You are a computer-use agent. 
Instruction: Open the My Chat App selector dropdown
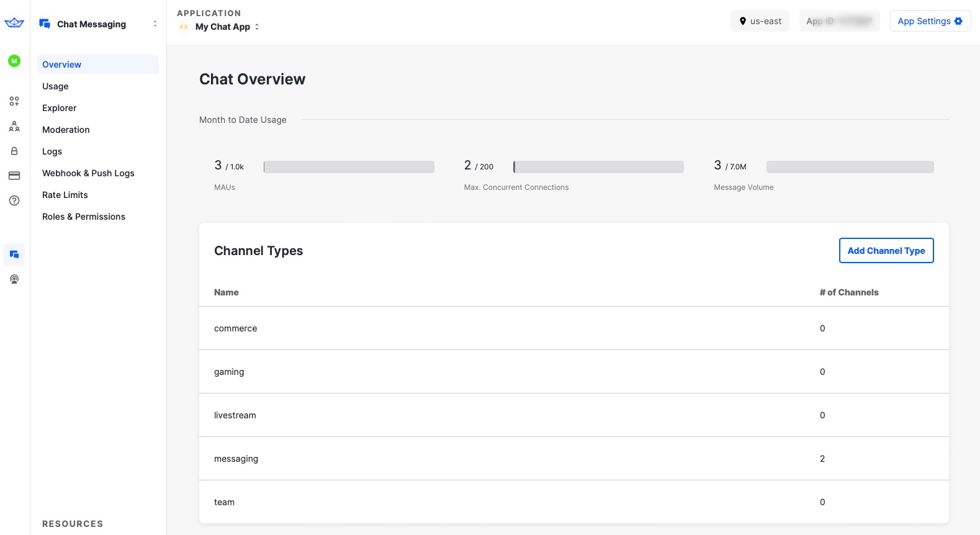227,27
